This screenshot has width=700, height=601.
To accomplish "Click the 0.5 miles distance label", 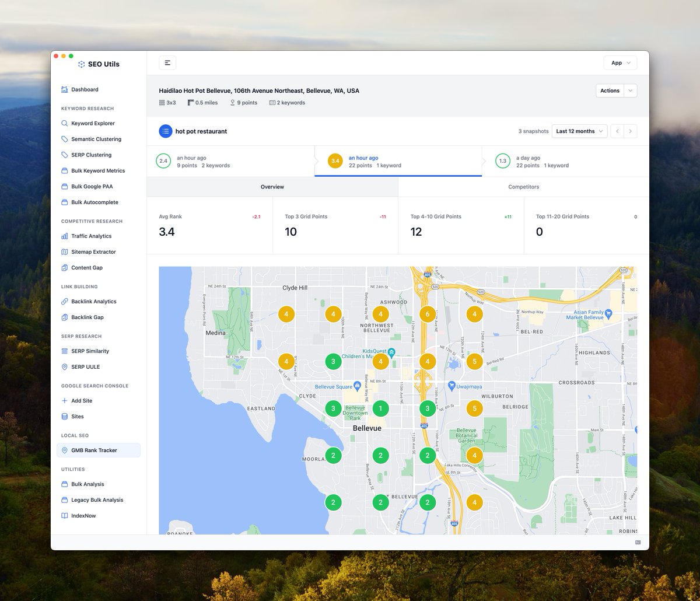I will (202, 103).
